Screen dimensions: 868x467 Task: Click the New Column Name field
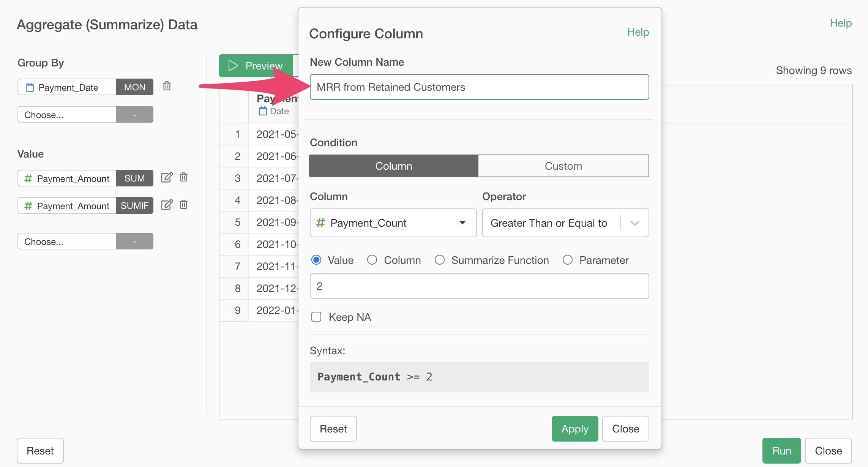(479, 87)
